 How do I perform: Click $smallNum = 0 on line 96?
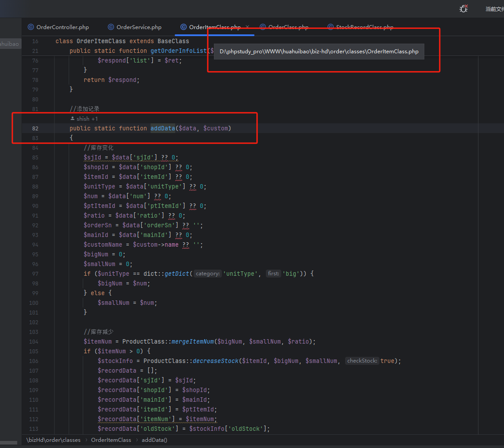coord(107,264)
